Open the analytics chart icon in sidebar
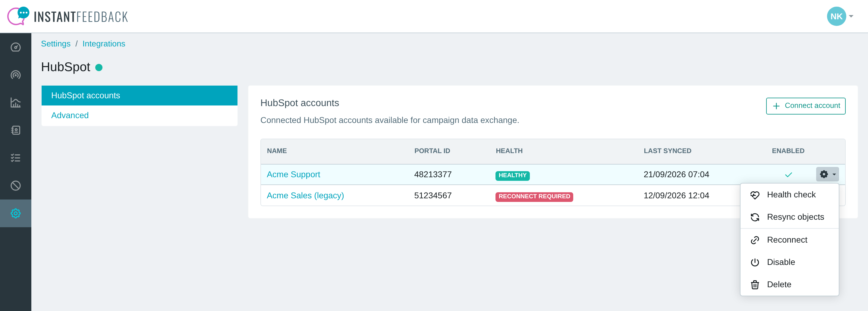 point(15,102)
